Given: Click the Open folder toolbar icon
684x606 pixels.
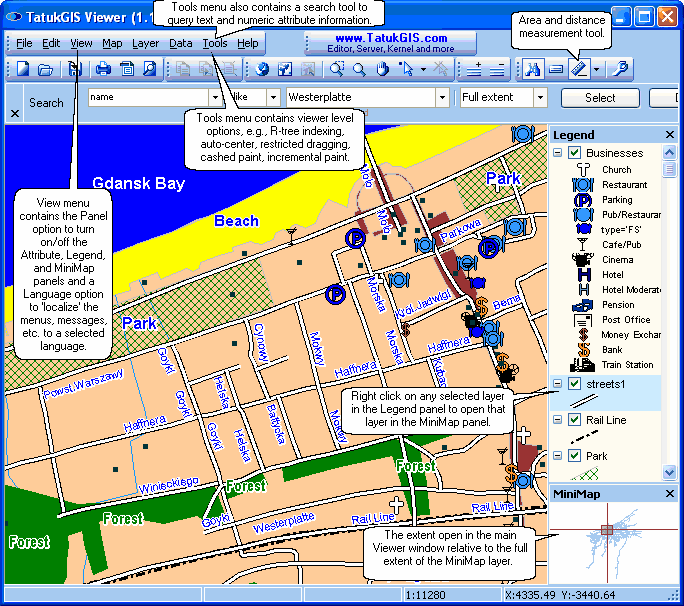Looking at the screenshot, I should coord(45,69).
